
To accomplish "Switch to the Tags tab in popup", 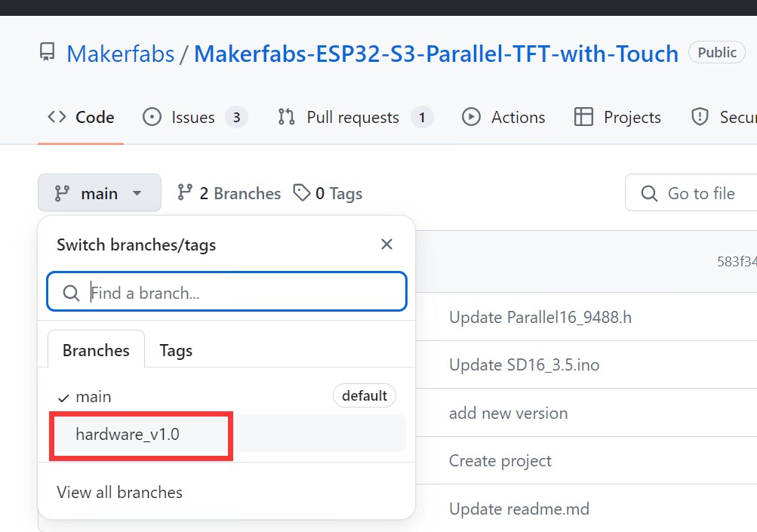I will (176, 350).
